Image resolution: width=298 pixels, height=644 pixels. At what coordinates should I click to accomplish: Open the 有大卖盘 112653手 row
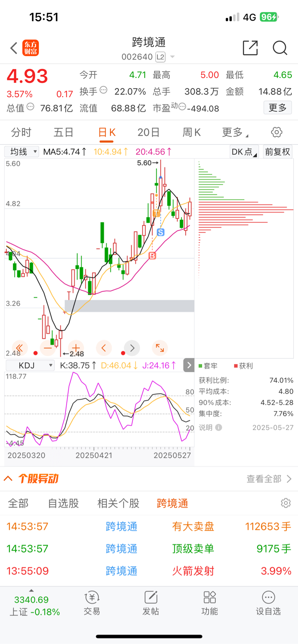[149, 526]
